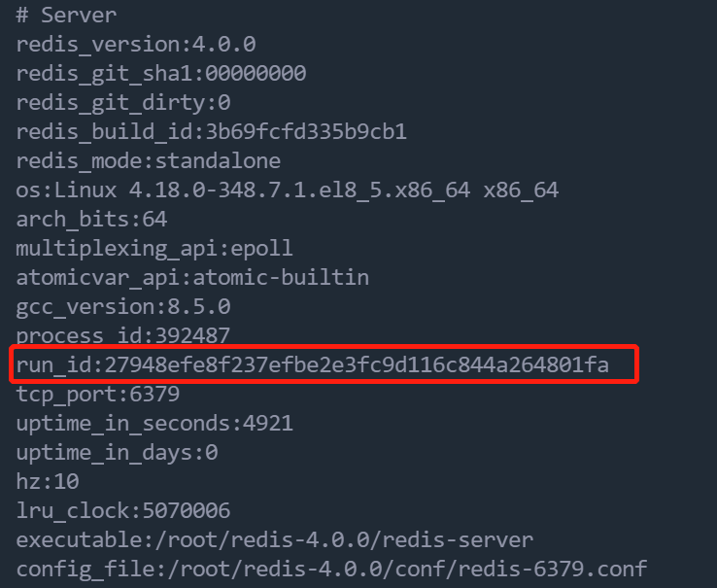This screenshot has width=717, height=588.
Task: Click the redis_mode:standalone line
Action: pyautogui.click(x=148, y=161)
